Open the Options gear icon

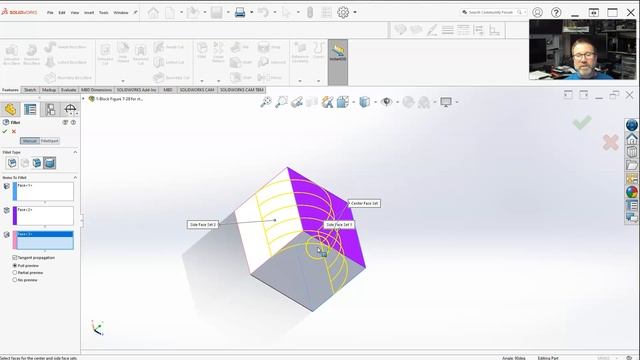(x=343, y=13)
